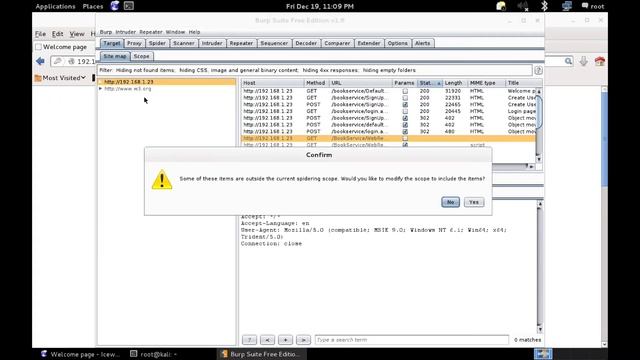Open the Most Visited bookmarks dropdown

click(x=61, y=78)
